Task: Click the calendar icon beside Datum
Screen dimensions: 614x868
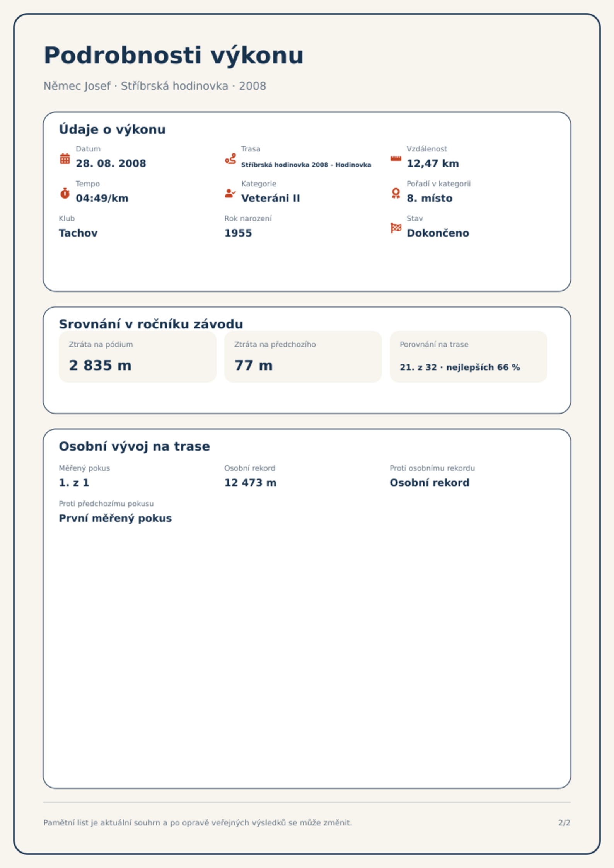Action: (x=65, y=158)
